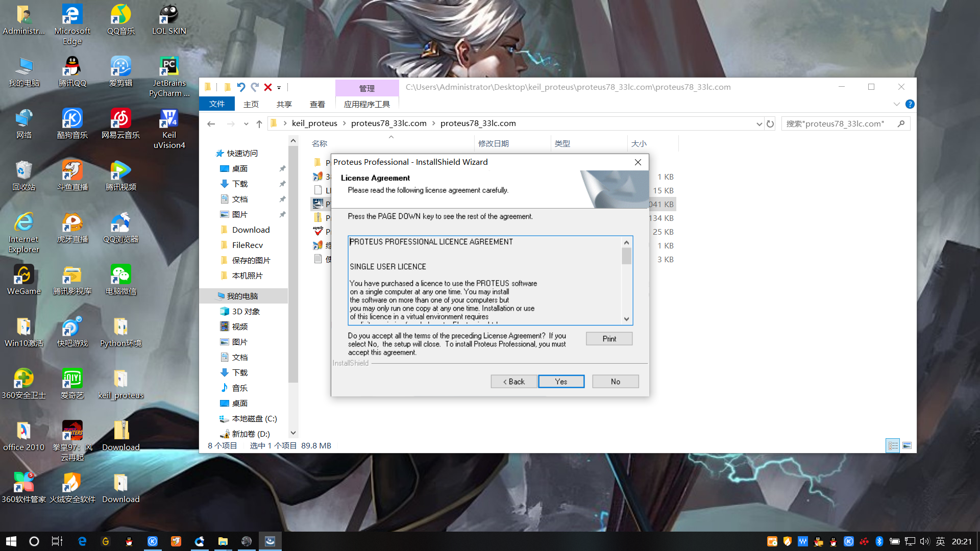The width and height of the screenshot is (980, 551).
Task: Click the Print button
Action: (x=609, y=339)
